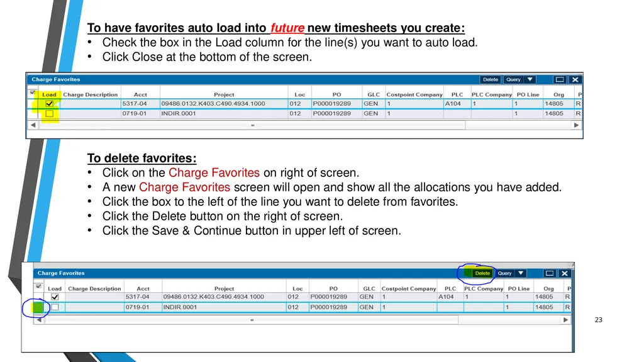Click green row selector for 0719-01 line

(38, 307)
